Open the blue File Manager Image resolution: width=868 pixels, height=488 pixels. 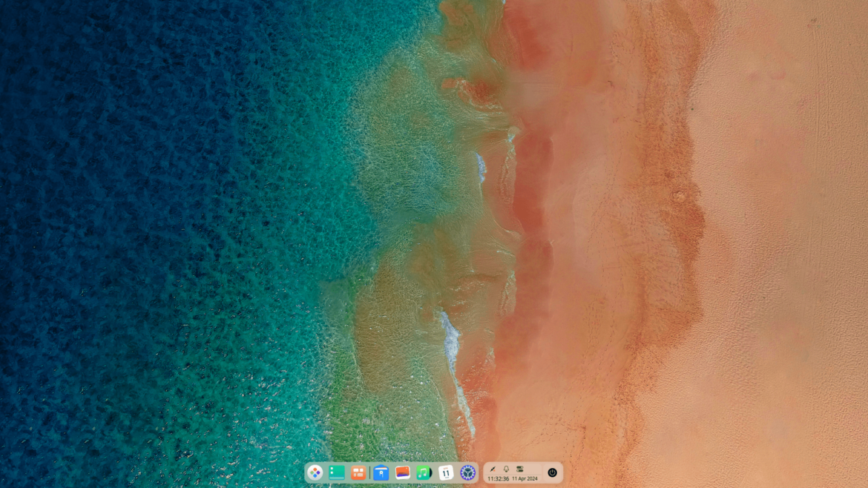(381, 472)
